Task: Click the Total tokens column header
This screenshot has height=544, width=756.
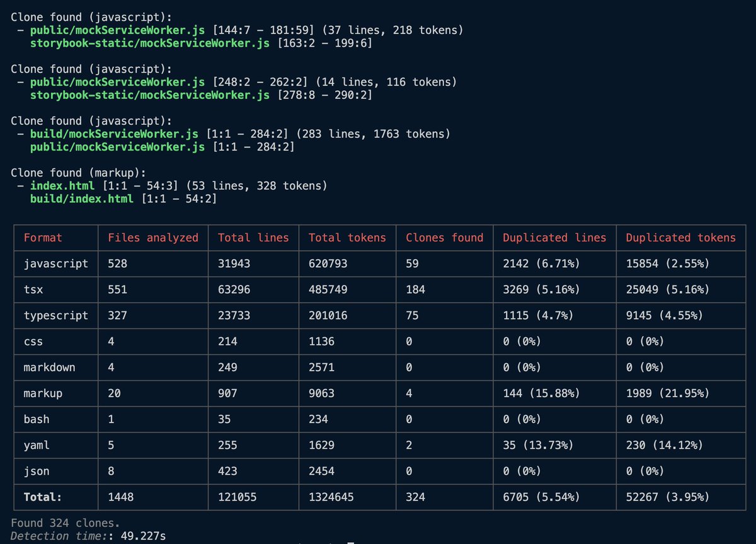Action: click(x=347, y=238)
